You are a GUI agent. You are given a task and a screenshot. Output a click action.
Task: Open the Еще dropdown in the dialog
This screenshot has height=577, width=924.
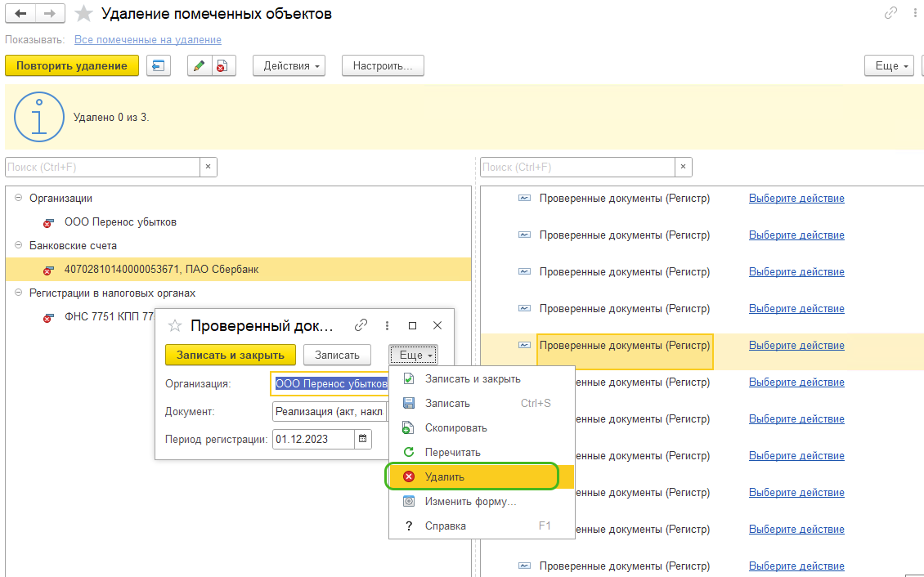(x=412, y=355)
